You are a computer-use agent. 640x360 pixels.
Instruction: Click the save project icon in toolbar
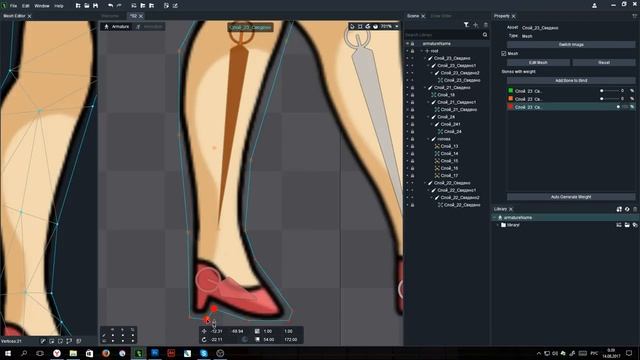(96, 6)
